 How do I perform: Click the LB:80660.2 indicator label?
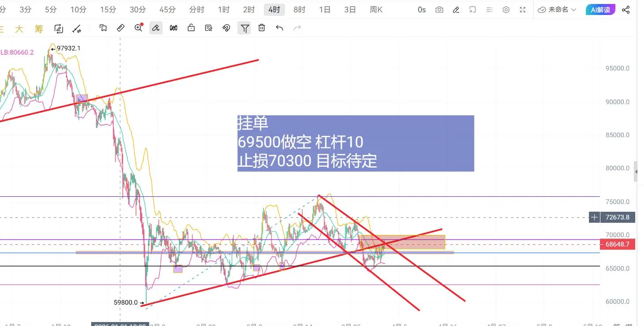(17, 52)
